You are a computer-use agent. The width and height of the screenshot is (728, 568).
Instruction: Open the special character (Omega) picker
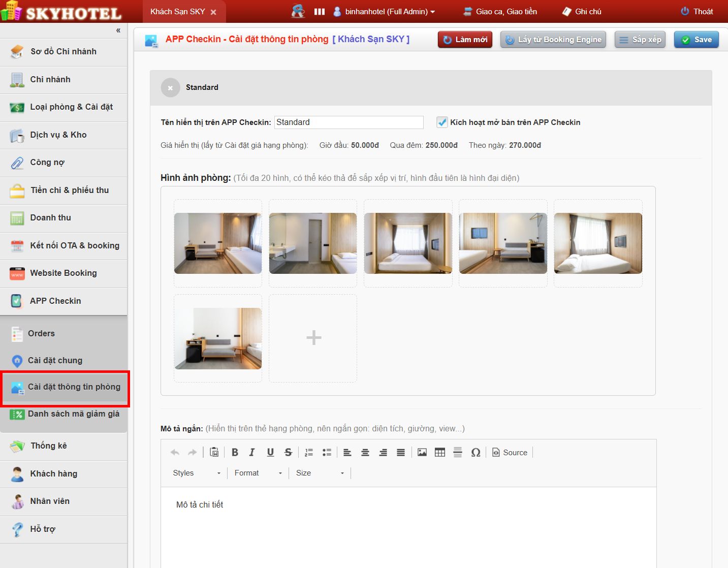point(476,452)
